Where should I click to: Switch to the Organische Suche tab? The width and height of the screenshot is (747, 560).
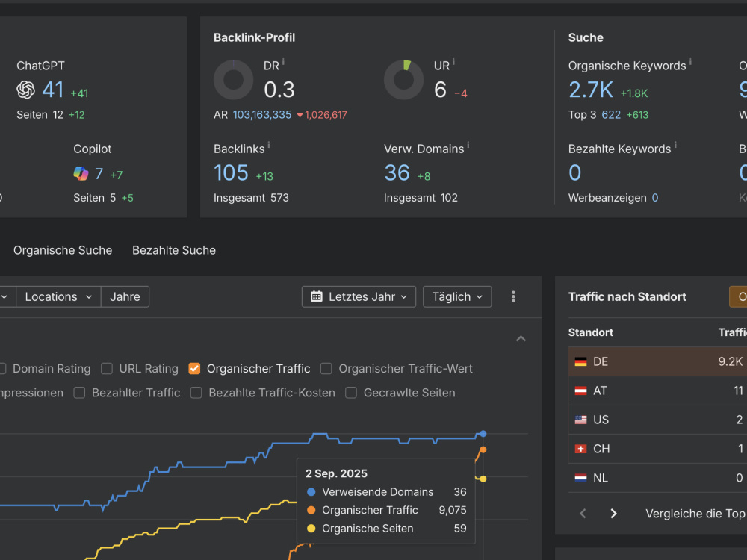pos(63,250)
